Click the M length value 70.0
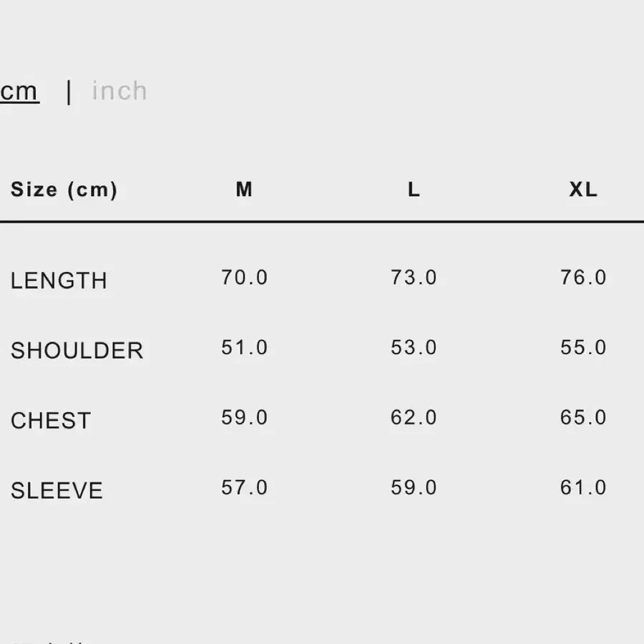Image resolution: width=644 pixels, height=644 pixels. pos(244,278)
